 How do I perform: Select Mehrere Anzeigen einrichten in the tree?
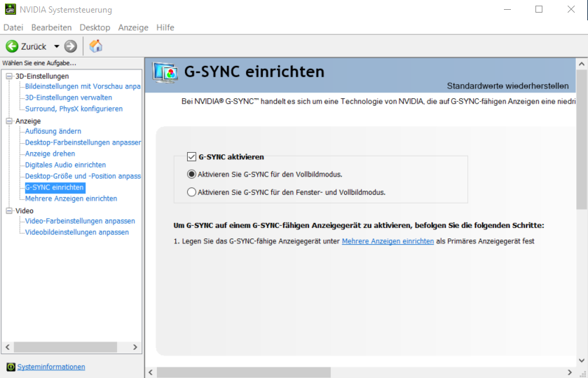click(x=71, y=198)
